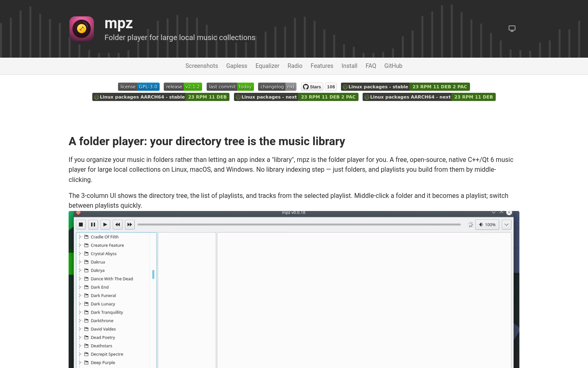Expand the Dark End folder
The image size is (588, 368).
[80, 287]
